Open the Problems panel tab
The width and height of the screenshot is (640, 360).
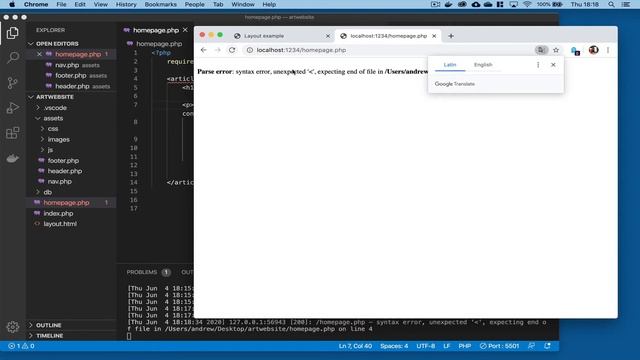(142, 272)
